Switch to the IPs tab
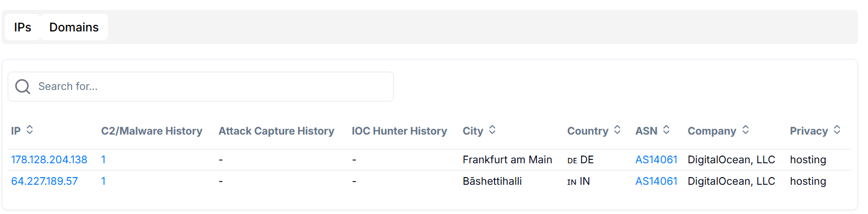Viewport: 868px width, 214px height. [x=23, y=27]
